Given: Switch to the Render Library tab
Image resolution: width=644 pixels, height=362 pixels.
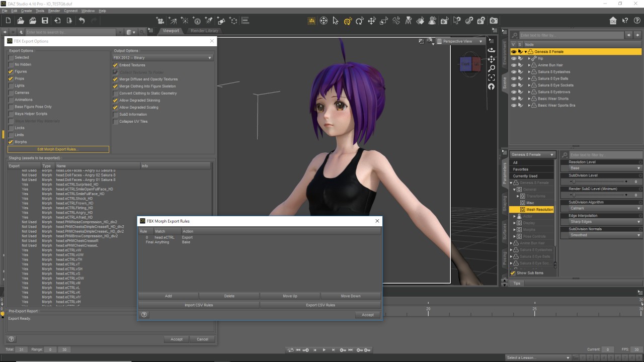Looking at the screenshot, I should click(x=204, y=31).
